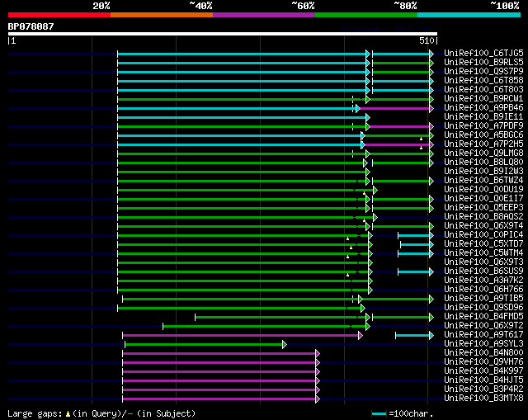The width and height of the screenshot is (528, 420).
Task: Click the cyan ~100% identity legend bar
Action: click(469, 15)
